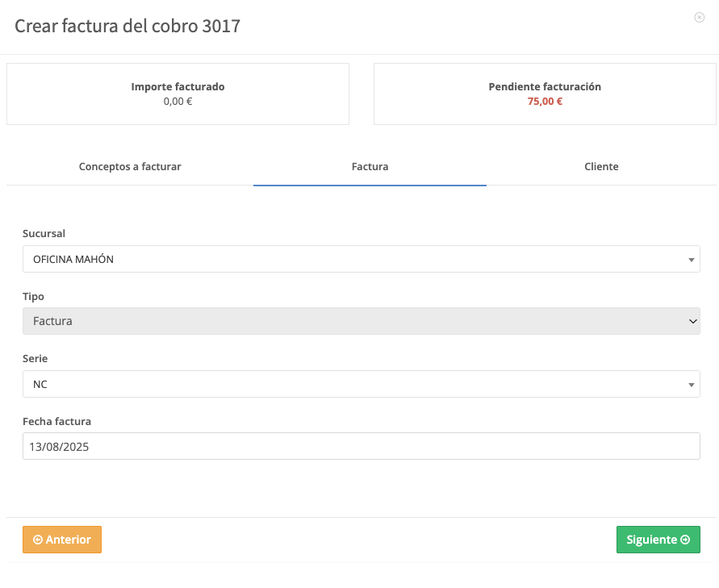Go back with the Anterior button
Screen dimensions: 719x588
point(62,540)
